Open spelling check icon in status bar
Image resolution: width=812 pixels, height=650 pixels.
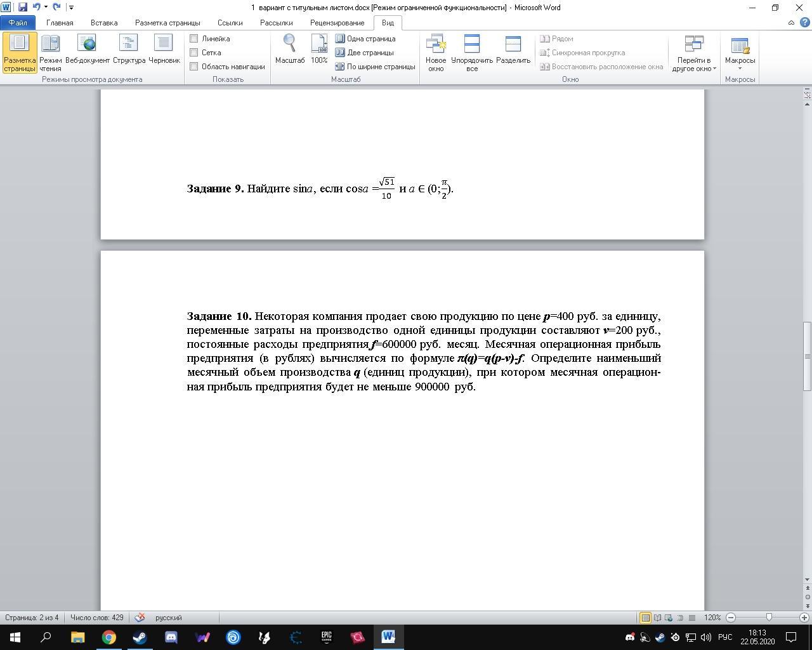tap(140, 617)
